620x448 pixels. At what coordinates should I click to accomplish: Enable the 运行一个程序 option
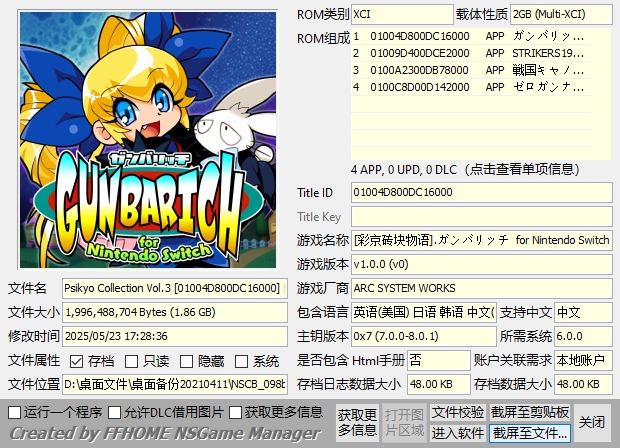[x=14, y=412]
